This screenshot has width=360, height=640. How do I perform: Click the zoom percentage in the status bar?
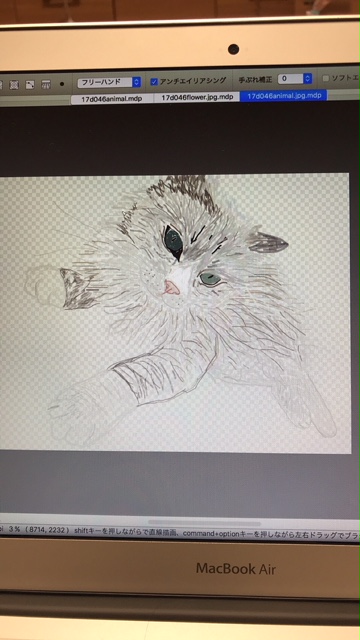[14, 529]
